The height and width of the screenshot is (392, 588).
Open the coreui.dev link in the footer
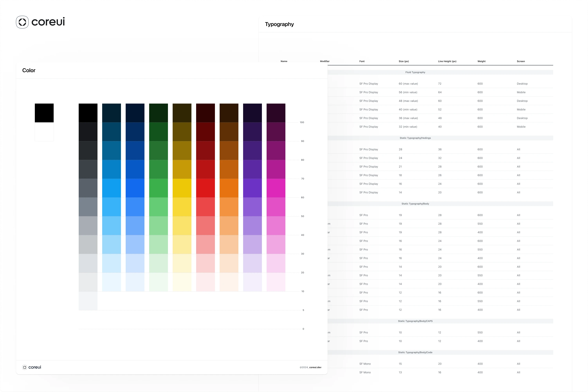[315, 367]
